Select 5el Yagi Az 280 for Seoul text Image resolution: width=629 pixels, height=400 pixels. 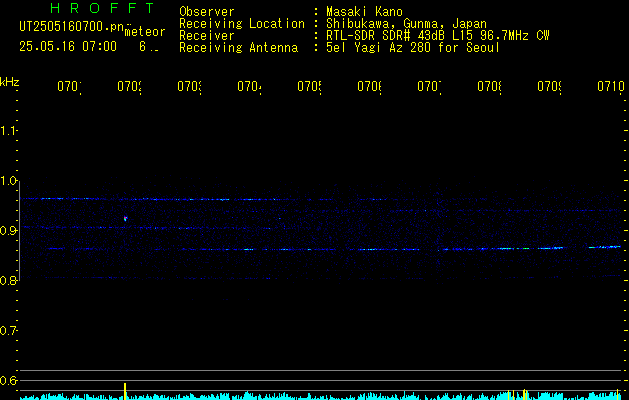pyautogui.click(x=413, y=48)
